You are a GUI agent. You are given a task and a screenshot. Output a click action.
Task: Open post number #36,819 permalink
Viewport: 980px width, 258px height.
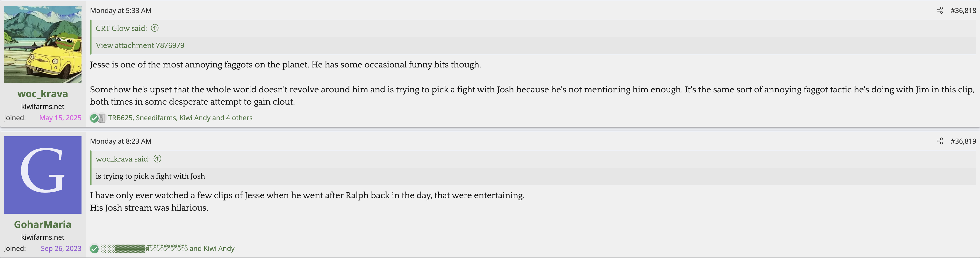963,141
